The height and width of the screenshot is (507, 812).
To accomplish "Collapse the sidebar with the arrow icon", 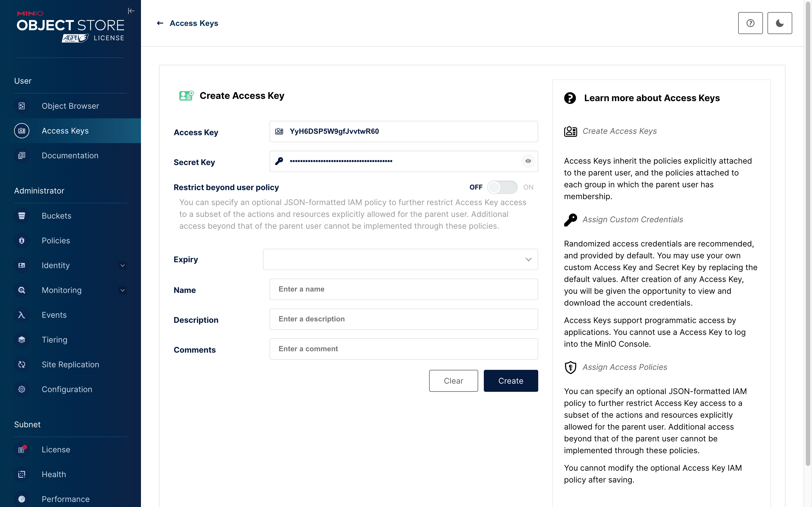I will tap(131, 11).
